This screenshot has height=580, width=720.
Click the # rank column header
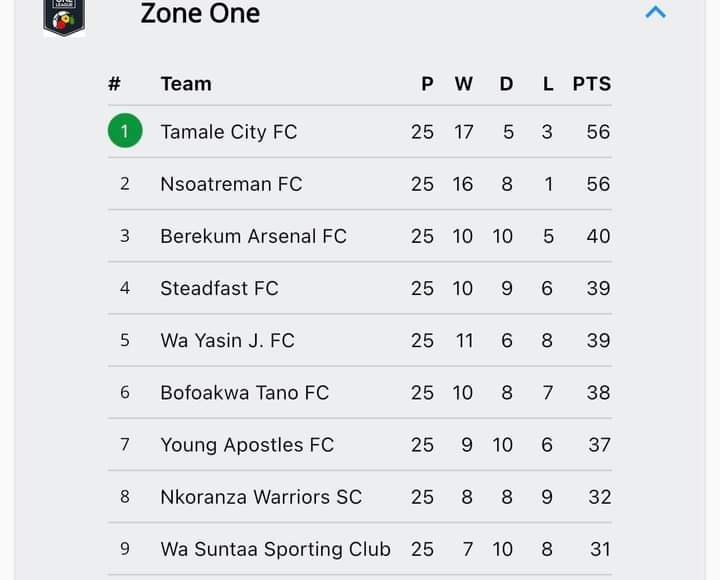coord(114,84)
